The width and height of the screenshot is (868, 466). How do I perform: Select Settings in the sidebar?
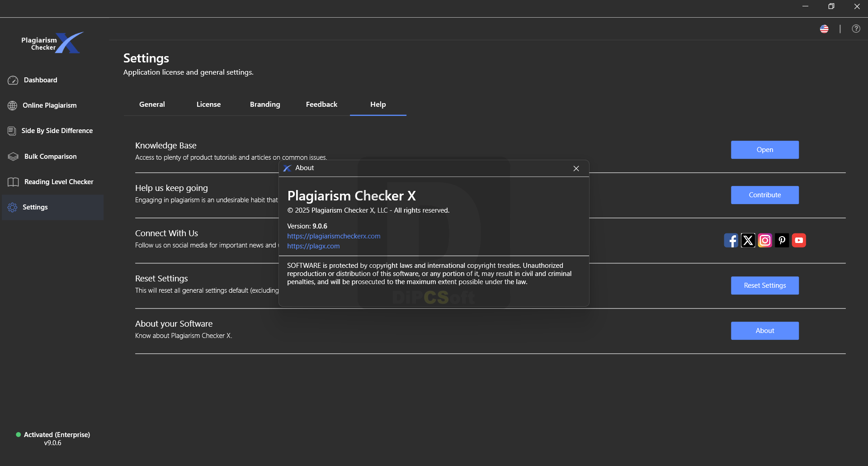pyautogui.click(x=52, y=207)
